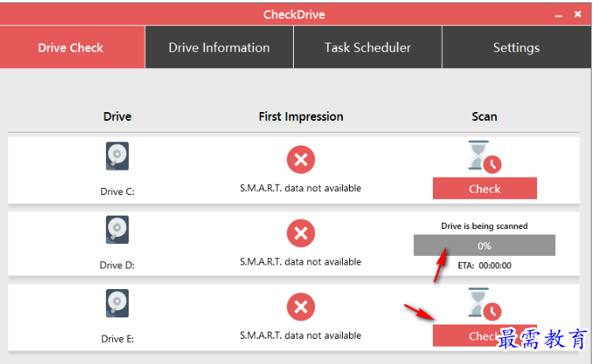Click the red X status icon for Drive C
Screen dimensions: 594x364
coord(301,159)
